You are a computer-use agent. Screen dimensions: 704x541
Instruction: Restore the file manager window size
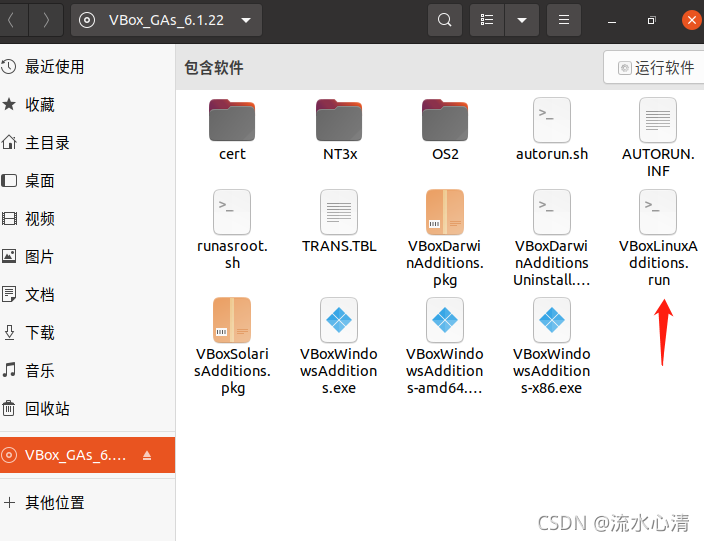(651, 20)
